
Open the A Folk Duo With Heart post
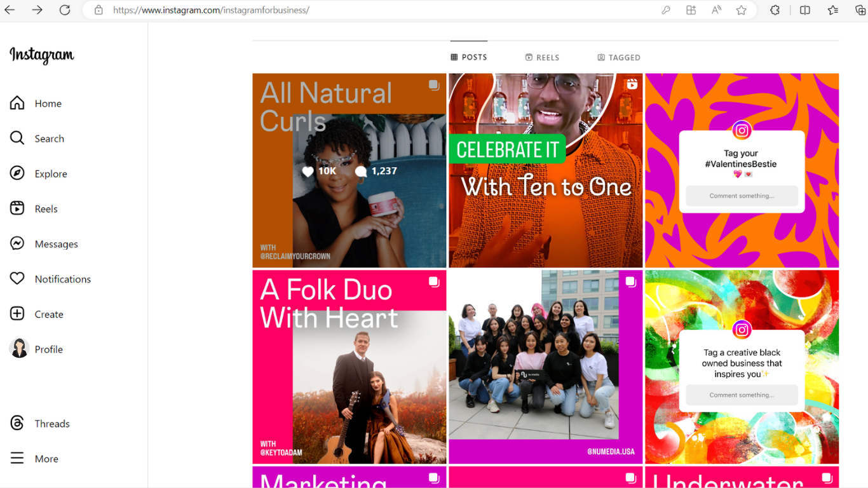(x=349, y=367)
